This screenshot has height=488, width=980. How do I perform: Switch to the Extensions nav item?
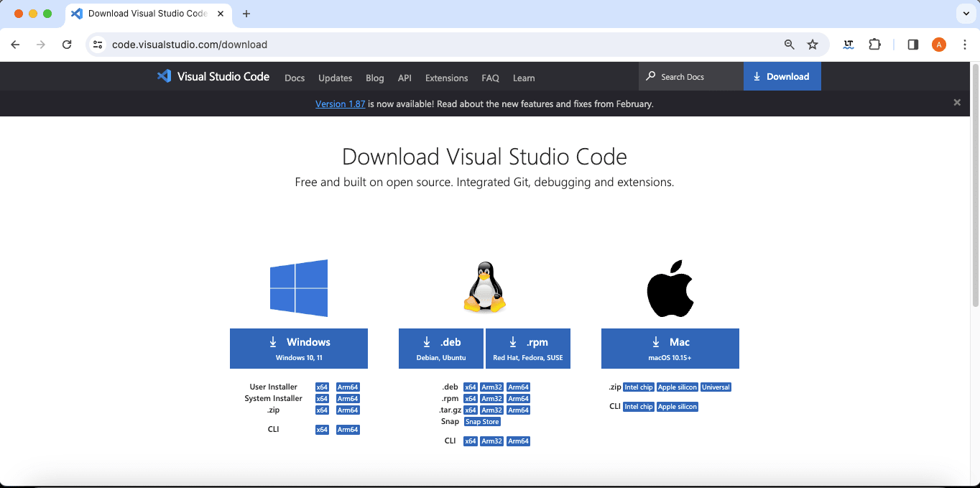coord(446,78)
